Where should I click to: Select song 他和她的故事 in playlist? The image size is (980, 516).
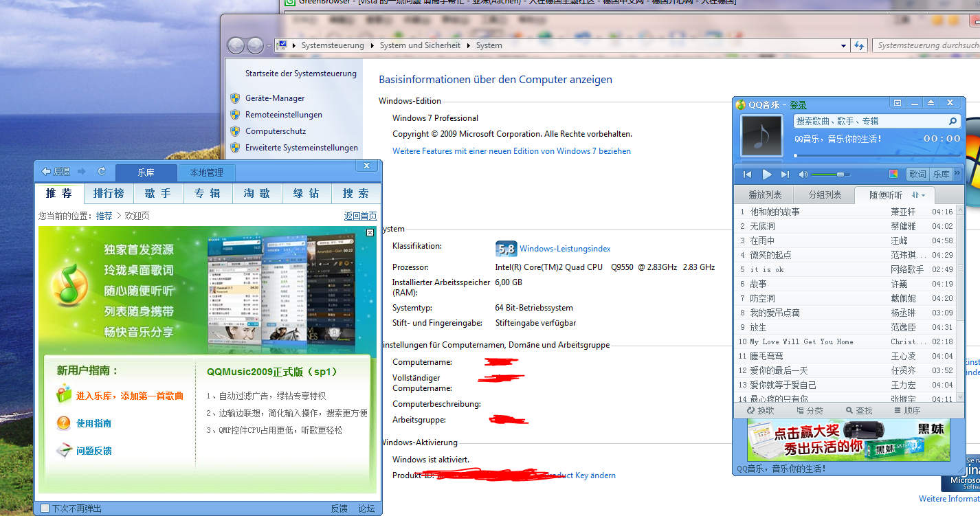pyautogui.click(x=845, y=212)
